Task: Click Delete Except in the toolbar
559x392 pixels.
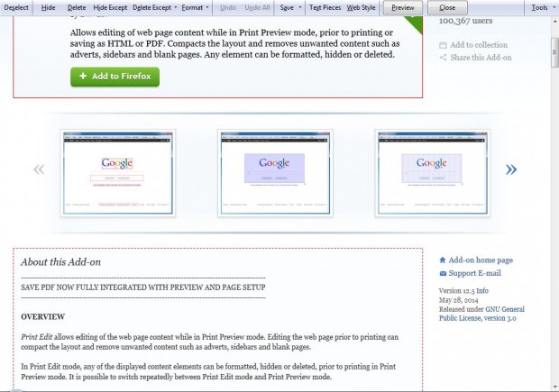Action: 151,7
